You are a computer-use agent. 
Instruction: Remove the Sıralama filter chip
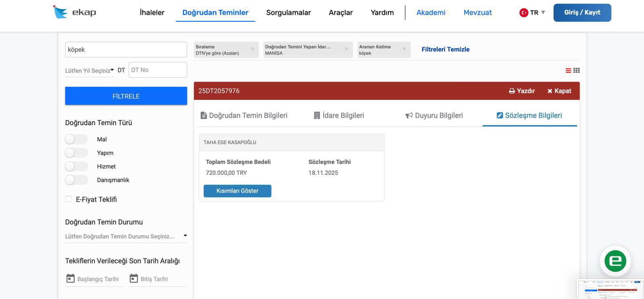pyautogui.click(x=252, y=49)
